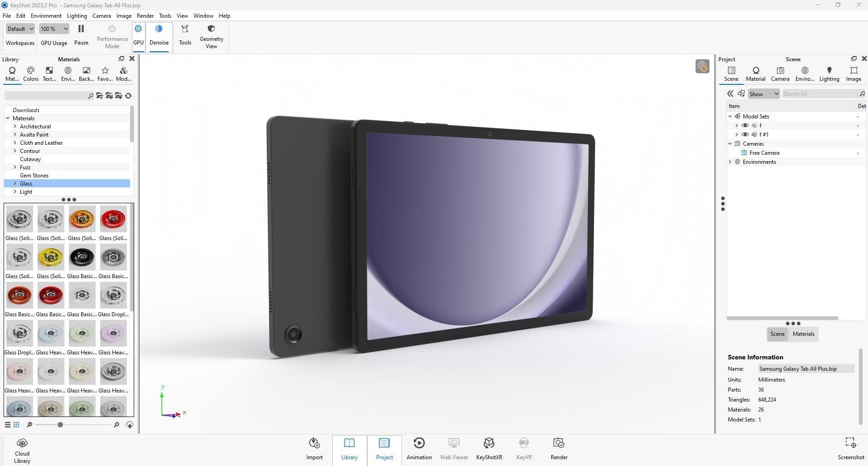Expand the Architectural folder
This screenshot has width=868, height=466.
[x=15, y=127]
